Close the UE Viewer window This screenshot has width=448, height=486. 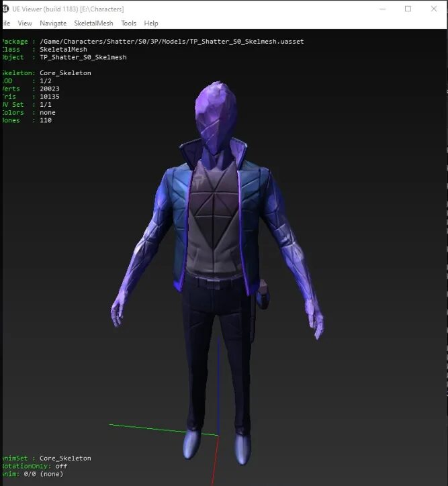pos(434,9)
